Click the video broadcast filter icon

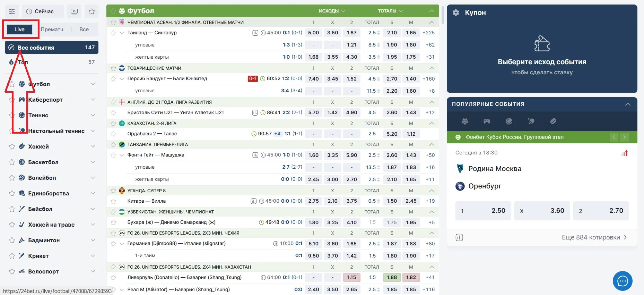pos(74,11)
